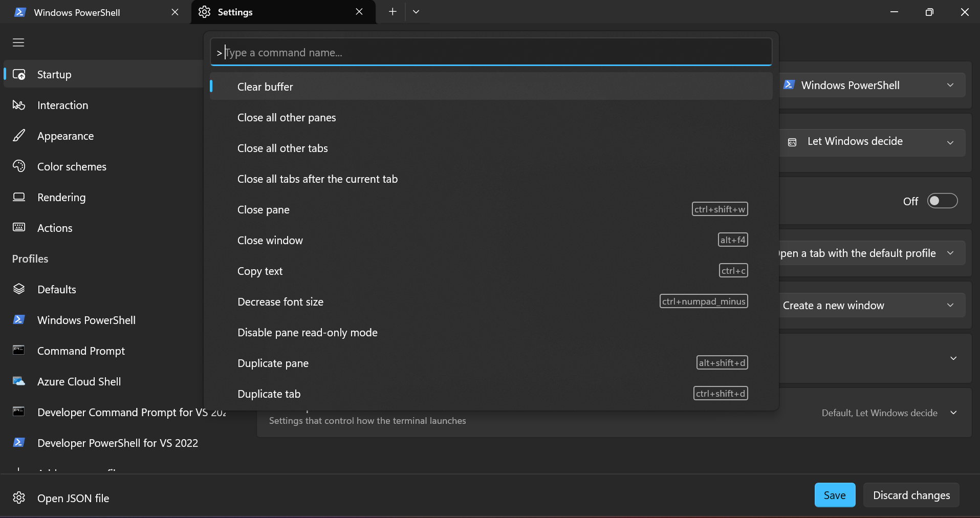
Task: Toggle the Off switch on the right
Action: [942, 201]
